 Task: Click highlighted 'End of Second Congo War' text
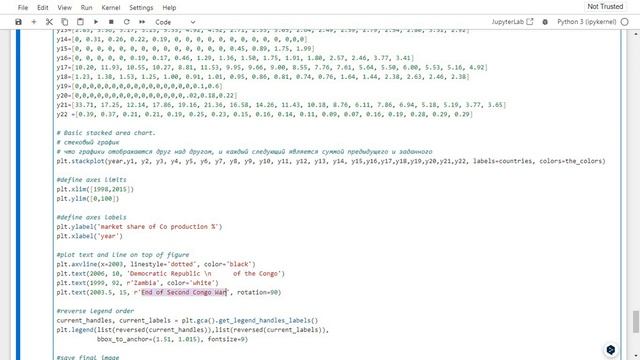pyautogui.click(x=184, y=292)
